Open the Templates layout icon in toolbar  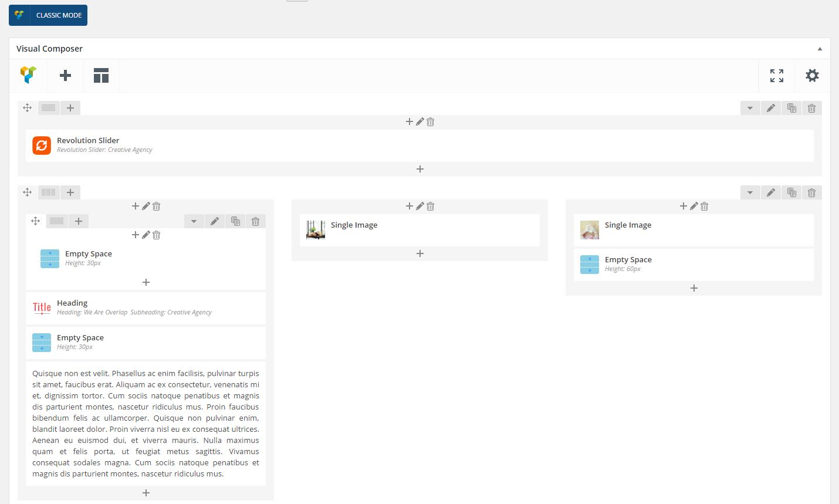pos(101,75)
